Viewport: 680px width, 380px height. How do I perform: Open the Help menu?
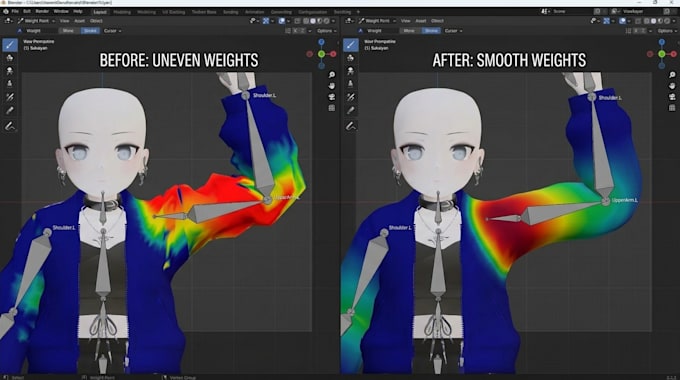point(78,11)
